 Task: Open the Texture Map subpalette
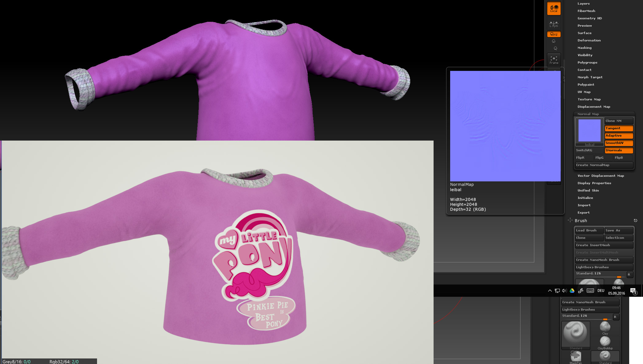coord(589,99)
